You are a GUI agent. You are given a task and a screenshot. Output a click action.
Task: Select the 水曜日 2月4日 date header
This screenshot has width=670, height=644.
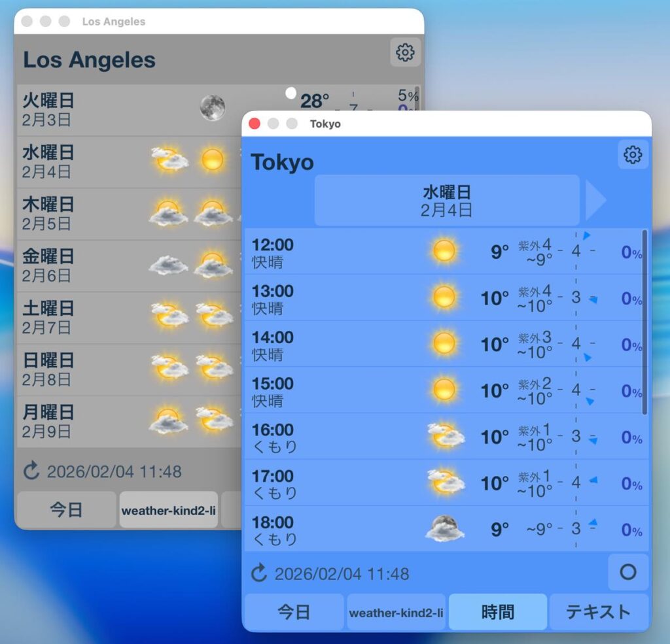coord(447,200)
